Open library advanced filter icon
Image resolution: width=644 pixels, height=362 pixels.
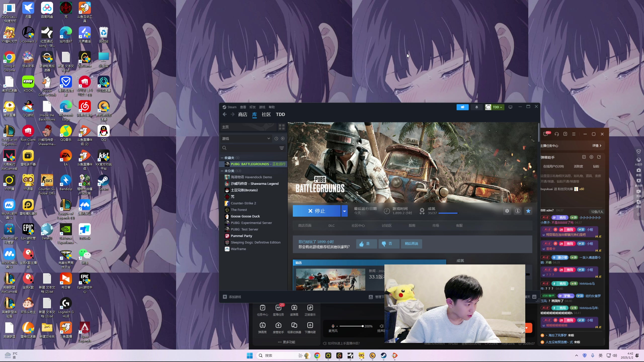[x=282, y=148]
